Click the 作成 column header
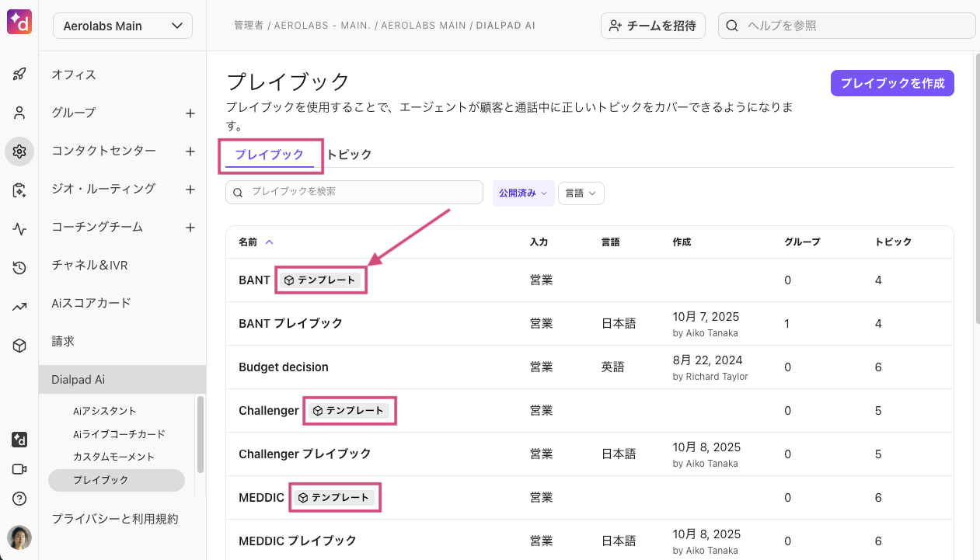The image size is (980, 560). point(682,242)
